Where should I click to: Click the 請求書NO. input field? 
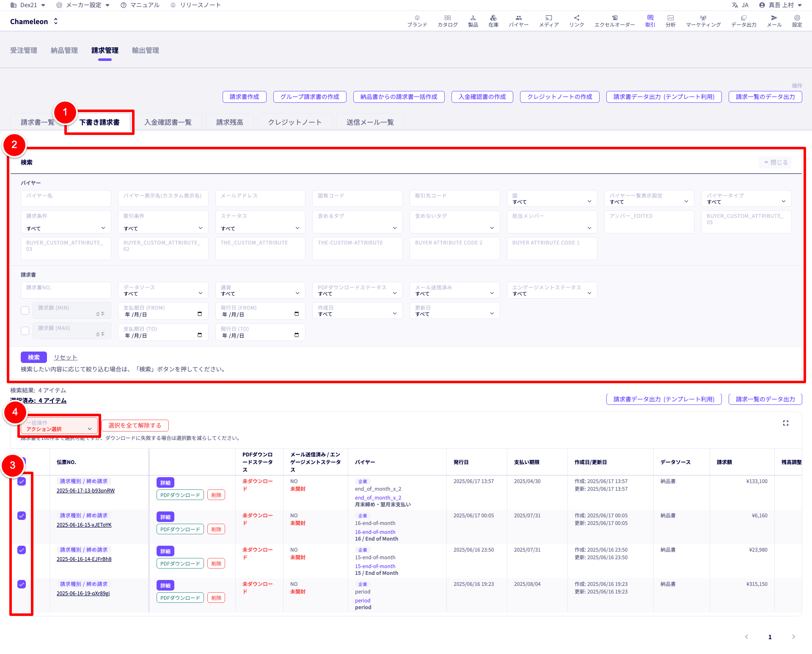tap(66, 290)
